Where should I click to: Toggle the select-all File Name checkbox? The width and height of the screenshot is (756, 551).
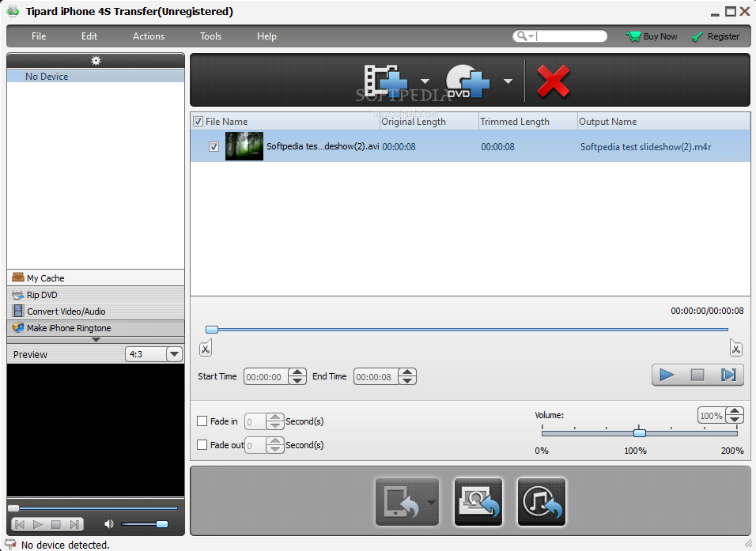click(198, 122)
